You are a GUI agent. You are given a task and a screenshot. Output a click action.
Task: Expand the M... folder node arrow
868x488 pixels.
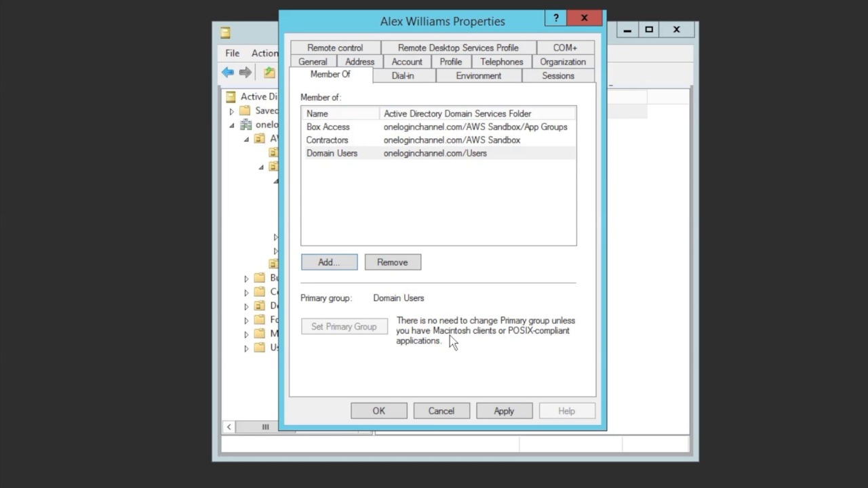click(x=247, y=334)
